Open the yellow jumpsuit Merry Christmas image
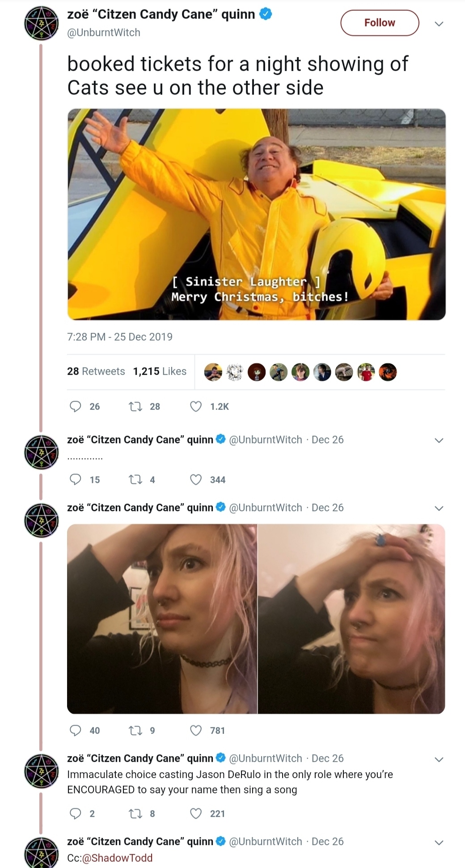 pyautogui.click(x=257, y=214)
